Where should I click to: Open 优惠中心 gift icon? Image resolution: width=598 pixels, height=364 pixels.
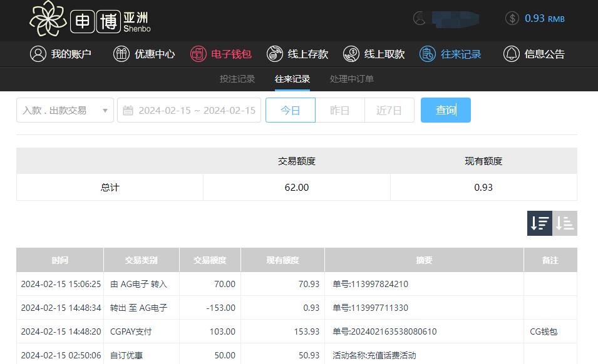[x=121, y=54]
